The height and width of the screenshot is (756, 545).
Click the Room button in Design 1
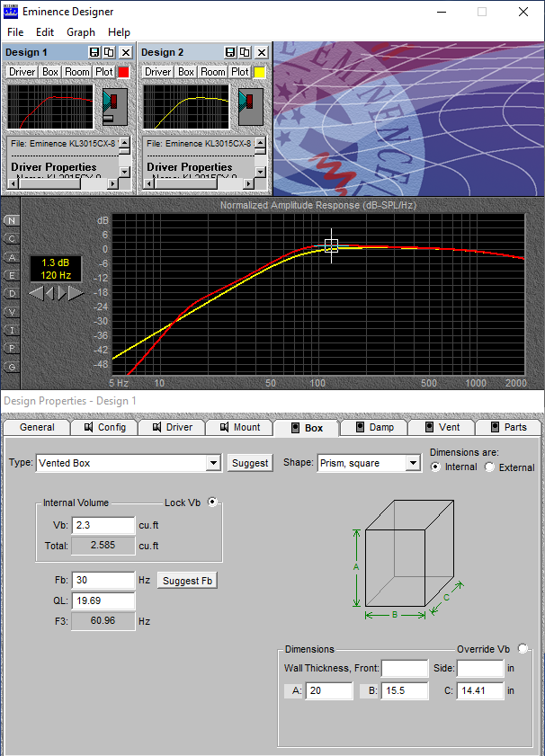[77, 72]
